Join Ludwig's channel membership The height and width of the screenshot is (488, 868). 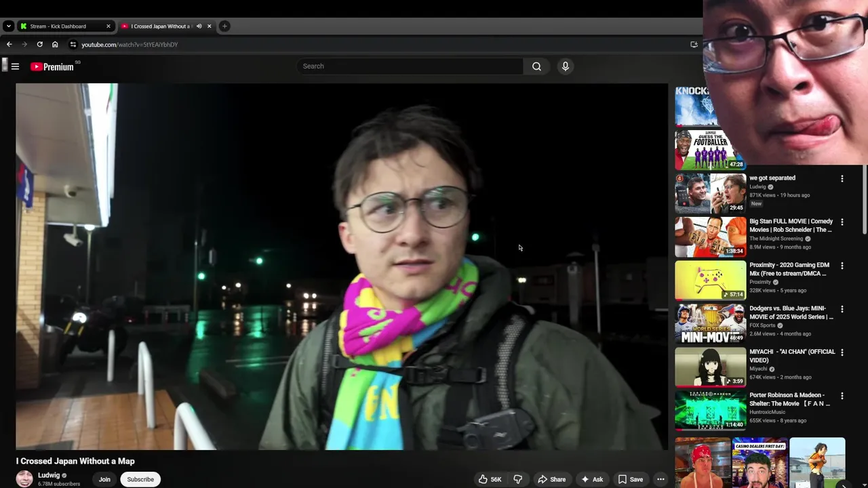(x=104, y=479)
